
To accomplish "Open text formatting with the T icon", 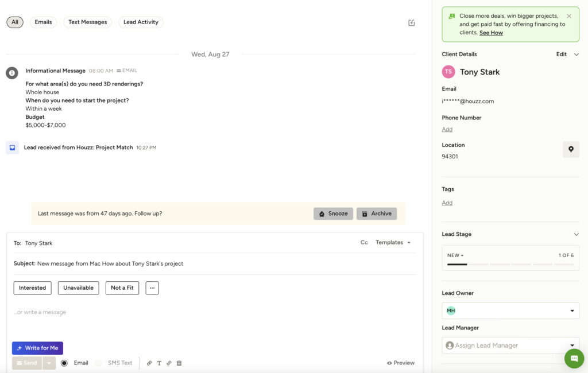I will pos(159,363).
